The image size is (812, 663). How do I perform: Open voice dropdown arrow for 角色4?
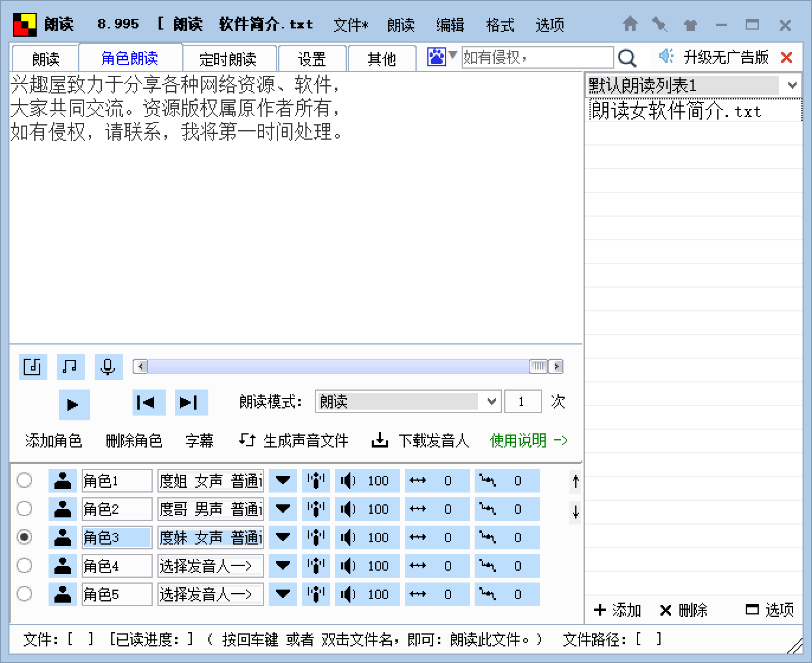point(283,566)
